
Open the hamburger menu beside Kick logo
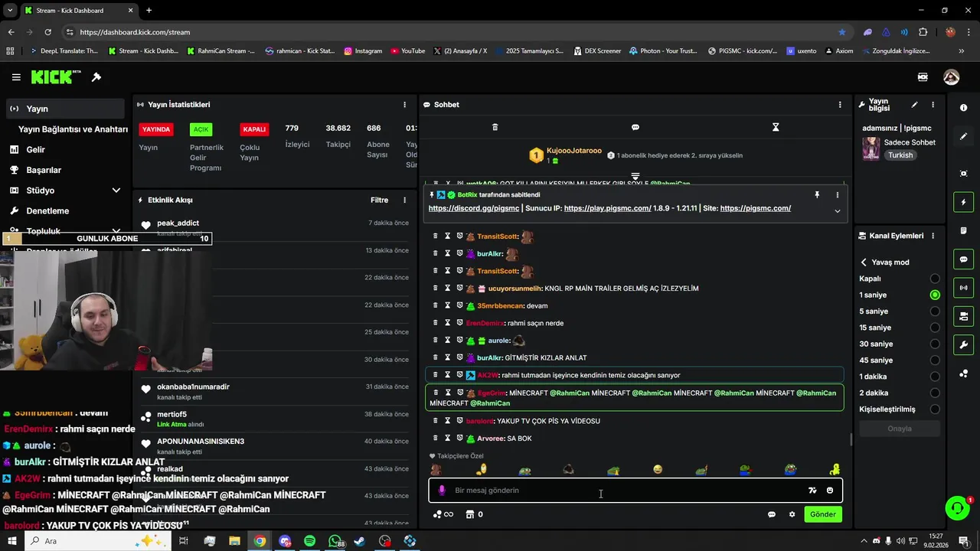click(16, 77)
